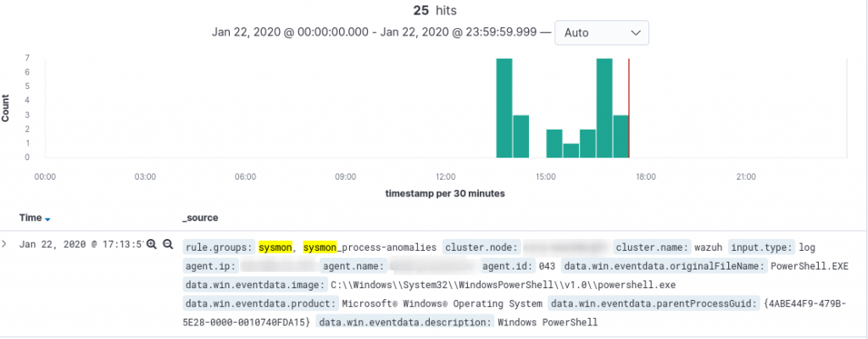The image size is (868, 339).
Task: Click the Windows PowerShell description value
Action: 548,322
